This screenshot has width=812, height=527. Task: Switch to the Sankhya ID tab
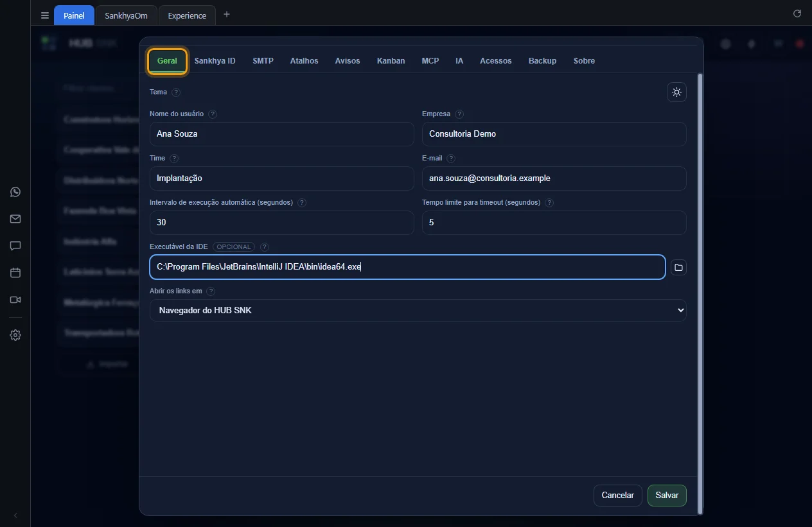215,61
